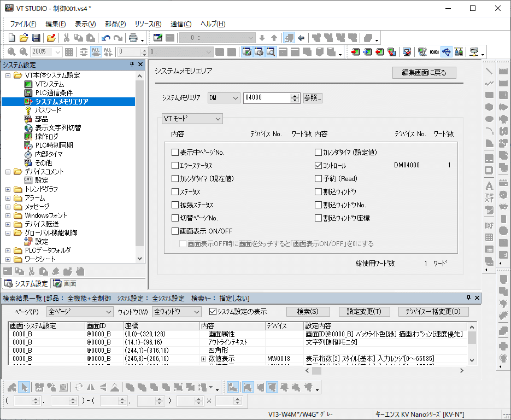Uncheck the コントロール checkbox
Screen dimensions: 511x420
(319, 166)
